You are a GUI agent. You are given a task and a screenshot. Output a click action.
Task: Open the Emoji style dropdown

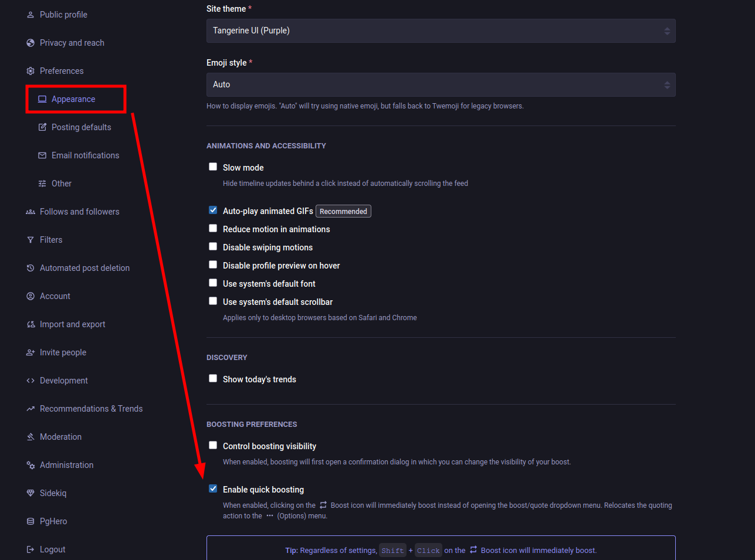(441, 85)
